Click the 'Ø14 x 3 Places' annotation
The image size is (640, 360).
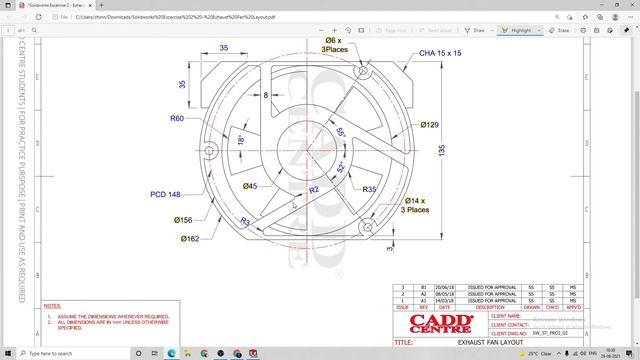point(415,205)
